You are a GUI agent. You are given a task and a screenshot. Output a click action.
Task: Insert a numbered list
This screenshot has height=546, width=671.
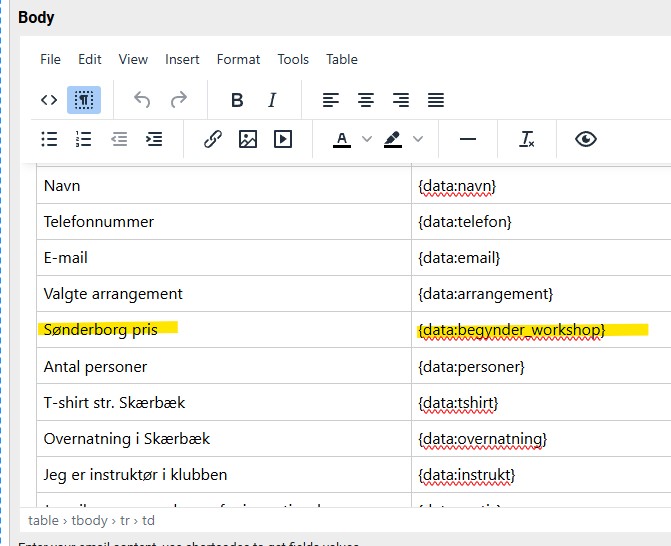tap(84, 140)
